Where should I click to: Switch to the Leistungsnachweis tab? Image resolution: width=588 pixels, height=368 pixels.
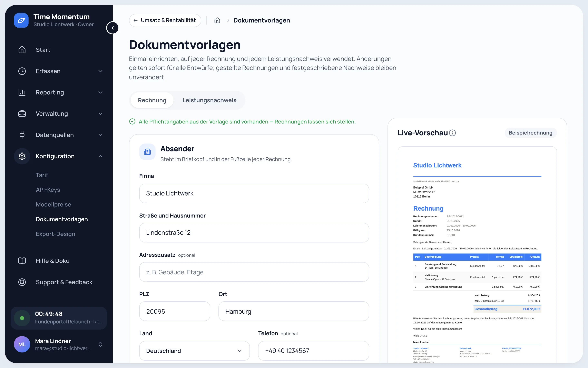coord(209,100)
